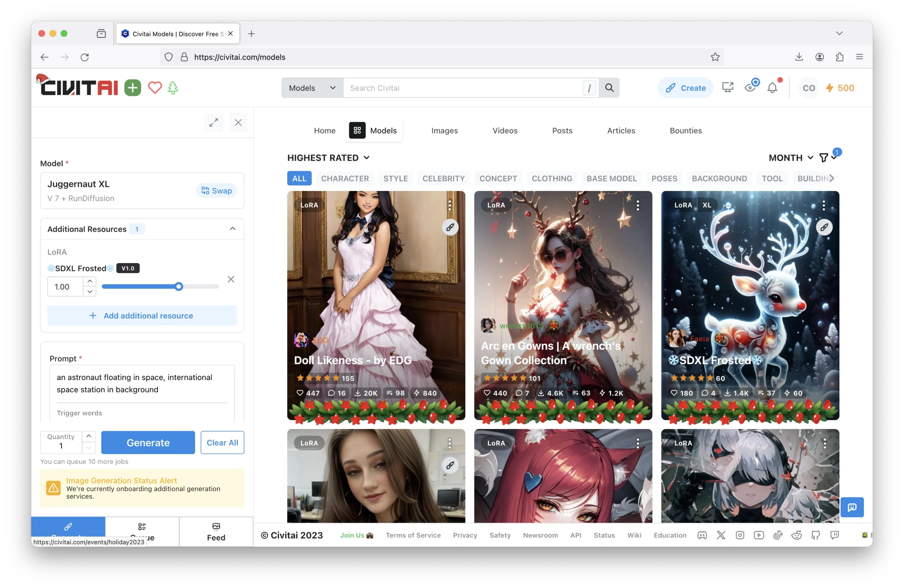This screenshot has height=588, width=904.
Task: Open SDXL Frosted card three-dot menu
Action: [824, 206]
